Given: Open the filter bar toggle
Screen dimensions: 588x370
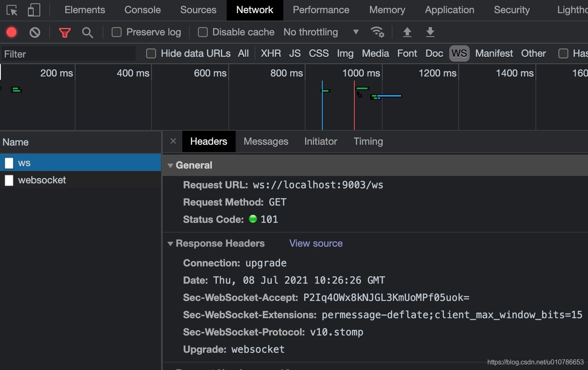Looking at the screenshot, I should click(64, 32).
